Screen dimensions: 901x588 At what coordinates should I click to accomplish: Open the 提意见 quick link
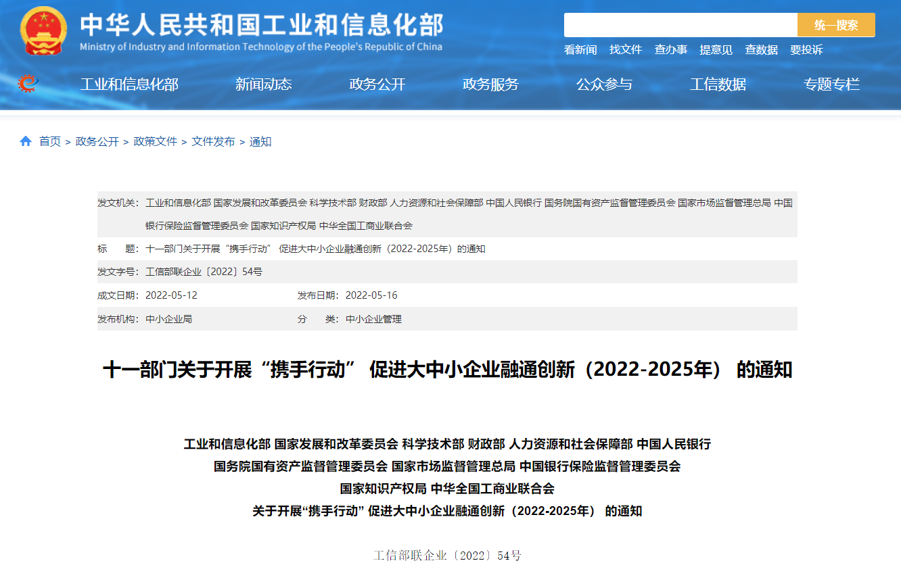[716, 49]
